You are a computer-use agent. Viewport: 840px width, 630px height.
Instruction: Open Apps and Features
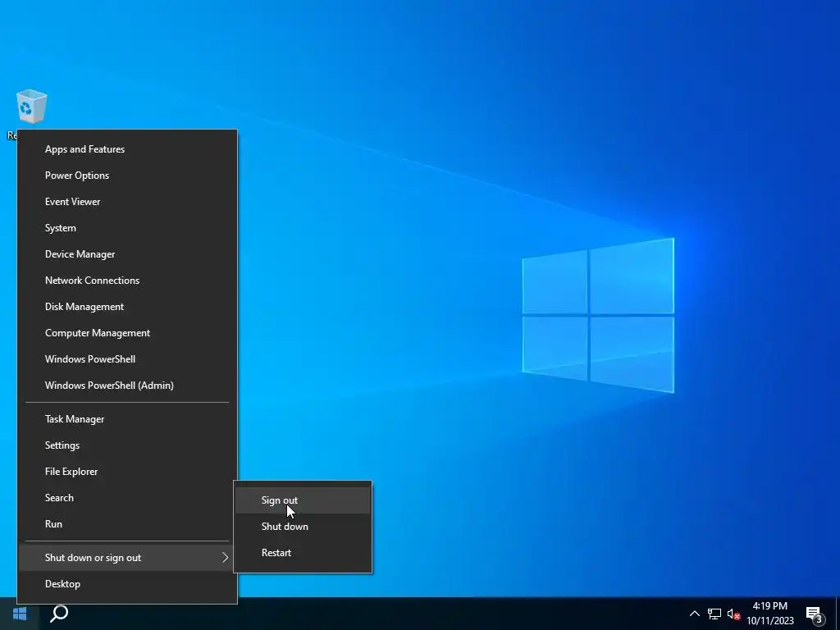tap(127, 149)
